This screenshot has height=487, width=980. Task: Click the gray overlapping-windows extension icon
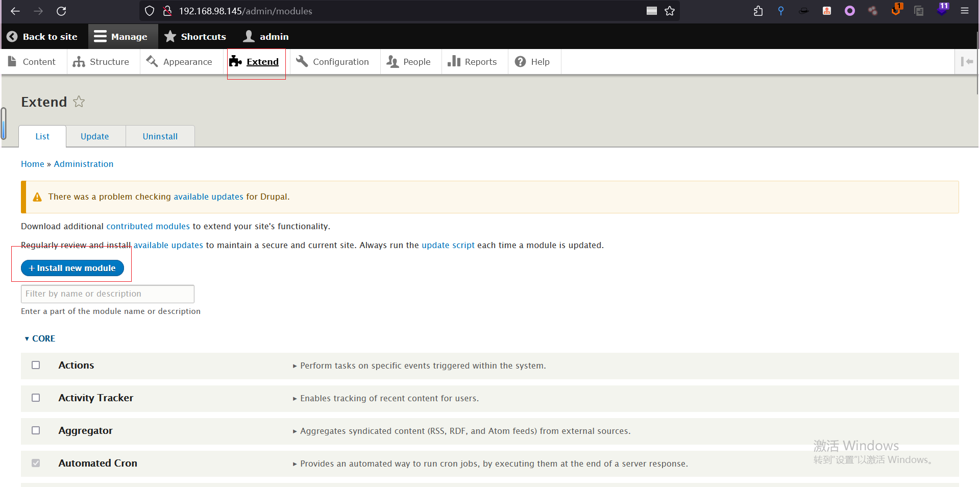919,11
